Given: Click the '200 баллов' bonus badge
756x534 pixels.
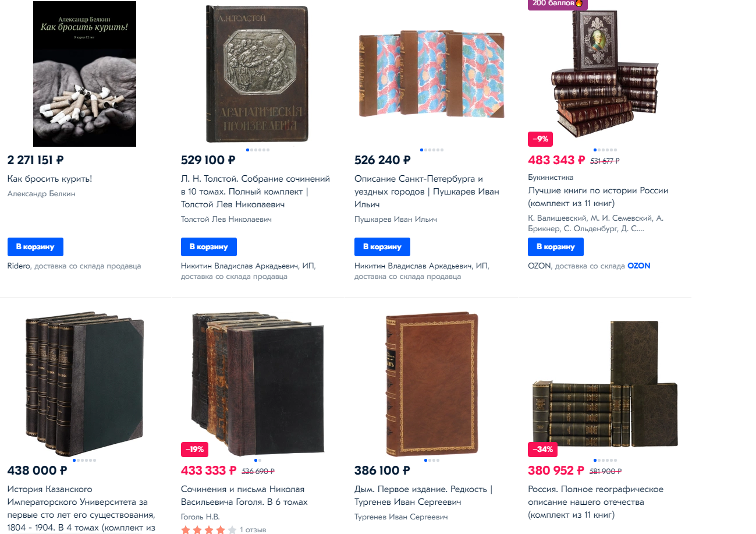Looking at the screenshot, I should [x=558, y=4].
